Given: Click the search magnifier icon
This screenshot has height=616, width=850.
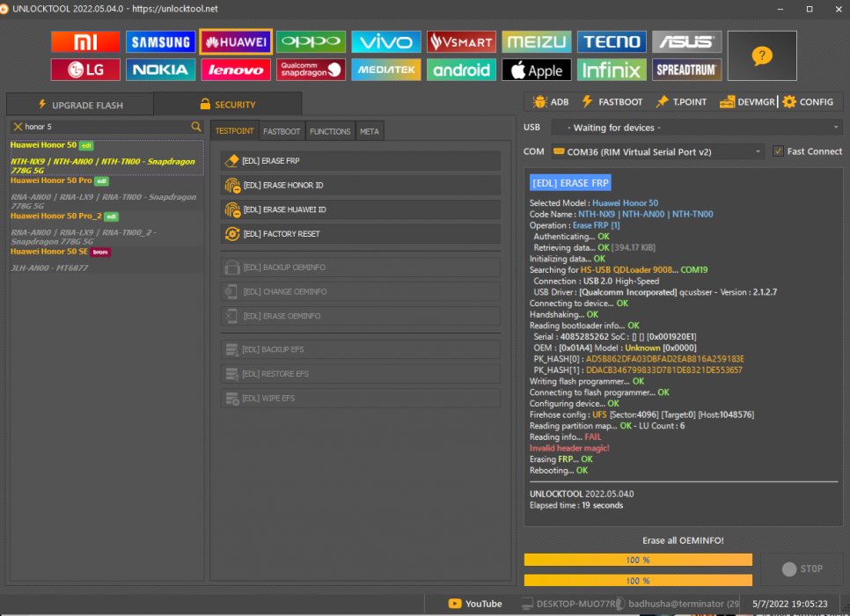Looking at the screenshot, I should coord(195,127).
